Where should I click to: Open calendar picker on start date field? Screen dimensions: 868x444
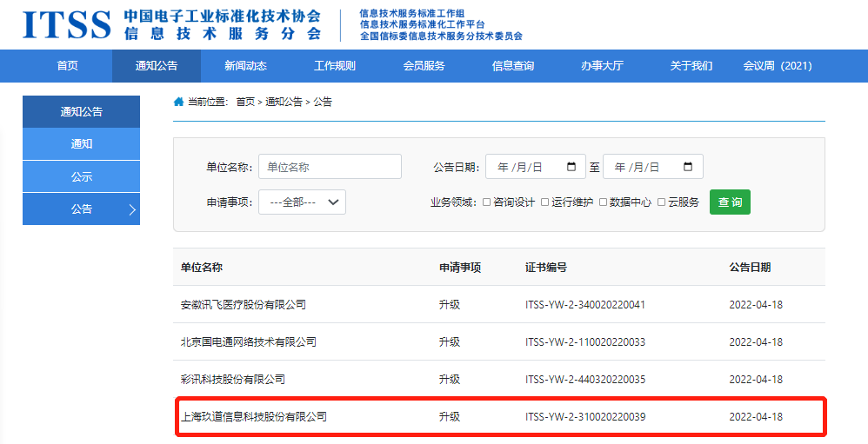click(x=571, y=167)
